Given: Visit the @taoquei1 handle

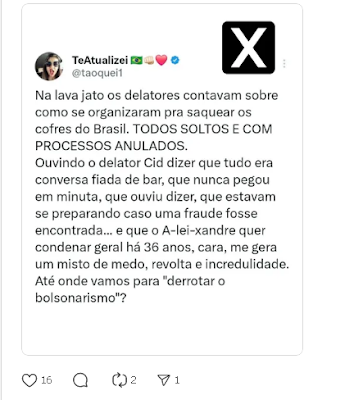Looking at the screenshot, I should coord(97,73).
